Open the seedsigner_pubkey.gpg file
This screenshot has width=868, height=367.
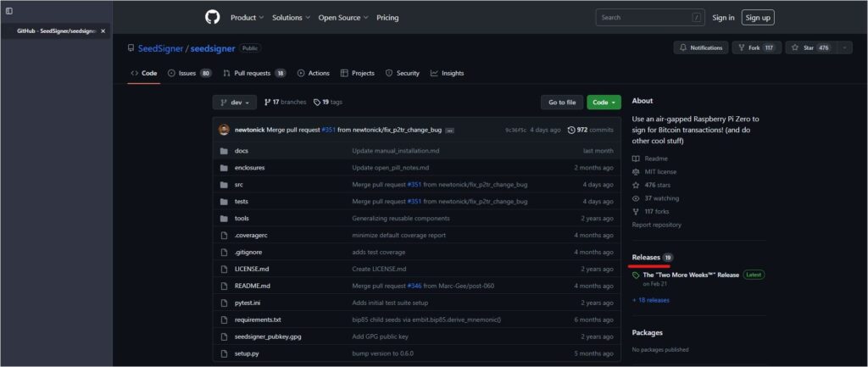point(268,336)
